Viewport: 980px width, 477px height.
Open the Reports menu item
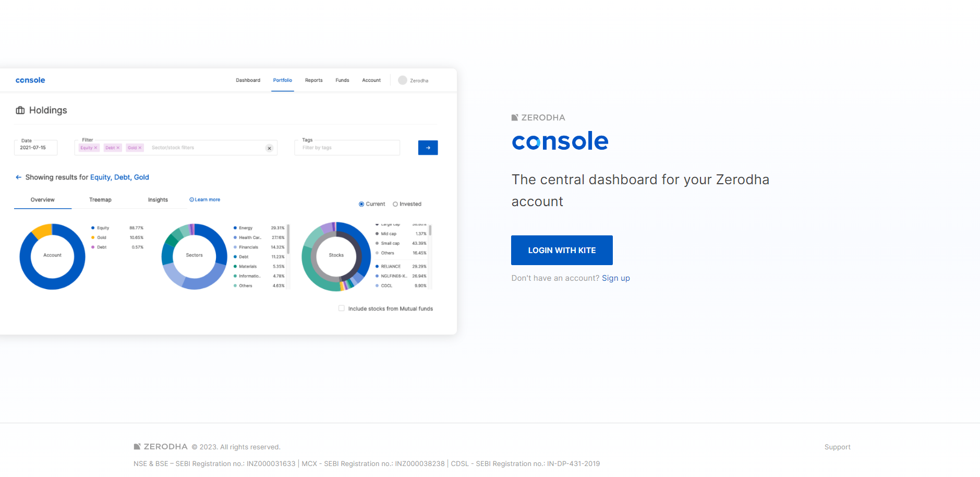(x=313, y=80)
